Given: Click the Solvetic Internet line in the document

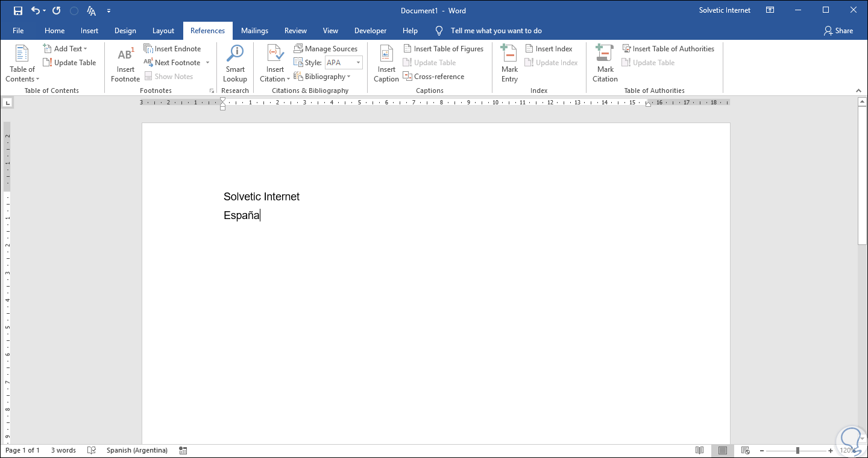Looking at the screenshot, I should (x=262, y=197).
